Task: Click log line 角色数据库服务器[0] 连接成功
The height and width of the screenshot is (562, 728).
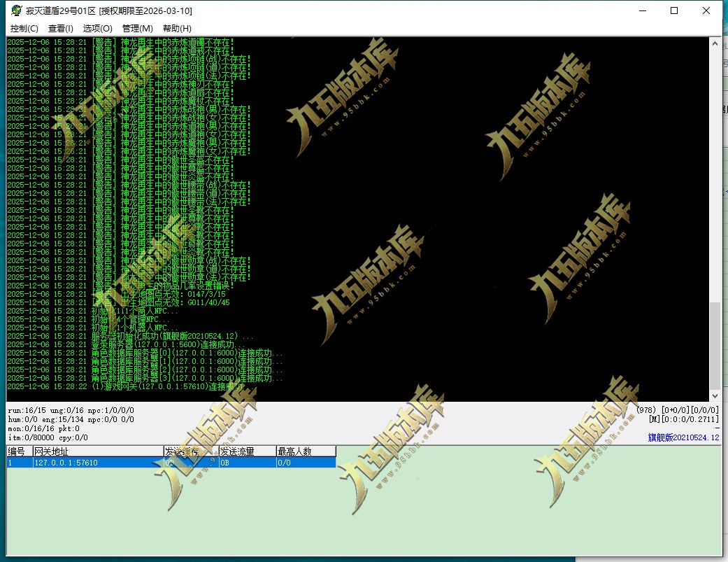Action: coord(145,353)
